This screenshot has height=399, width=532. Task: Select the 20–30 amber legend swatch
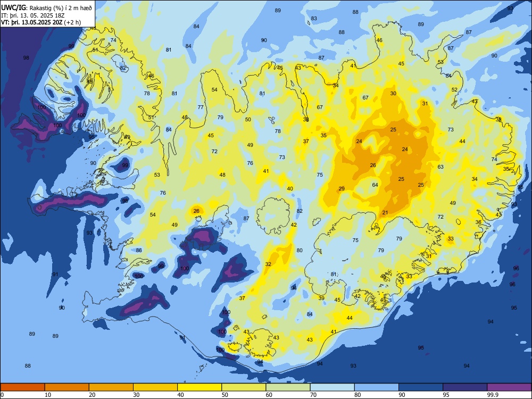tap(111, 387)
